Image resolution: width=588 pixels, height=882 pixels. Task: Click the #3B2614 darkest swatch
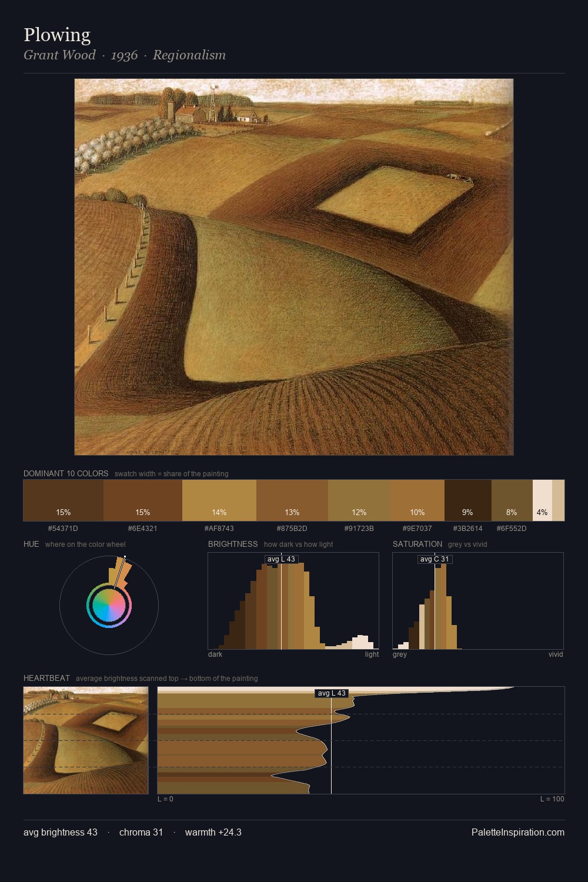(468, 500)
